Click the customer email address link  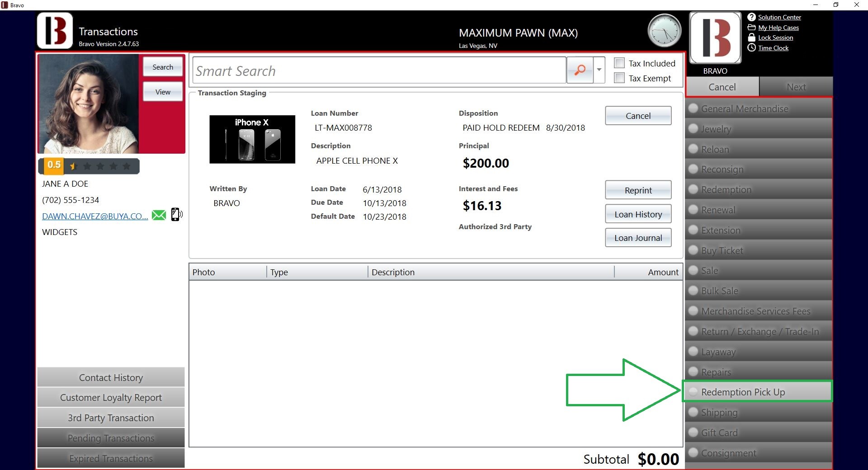95,216
